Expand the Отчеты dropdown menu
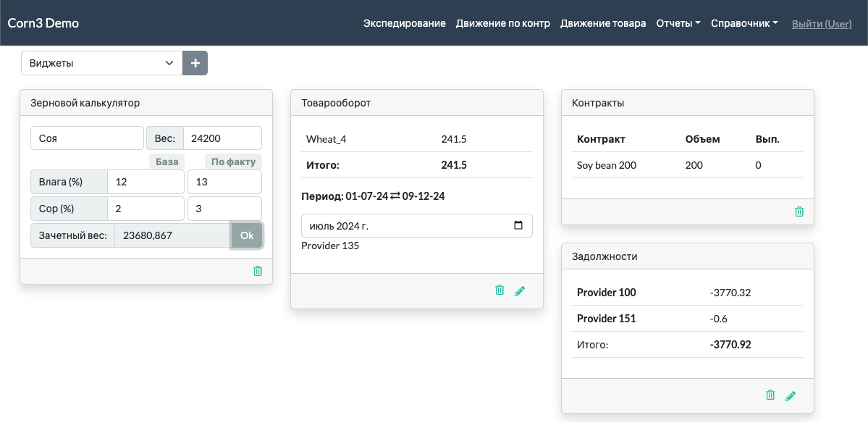868x436 pixels. click(678, 23)
